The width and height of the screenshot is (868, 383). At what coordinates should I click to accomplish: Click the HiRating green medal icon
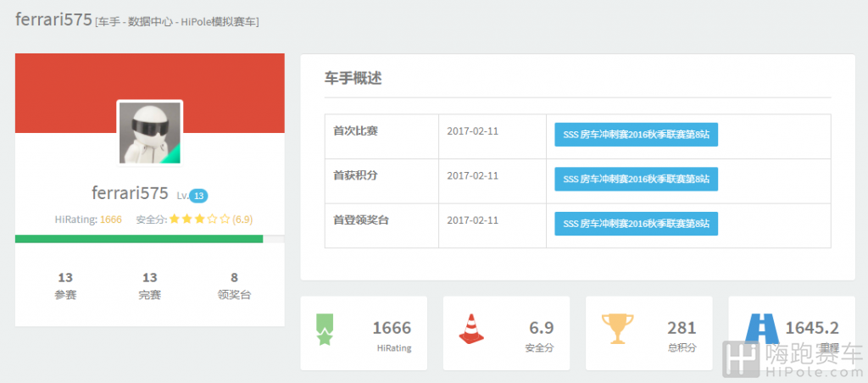[325, 330]
